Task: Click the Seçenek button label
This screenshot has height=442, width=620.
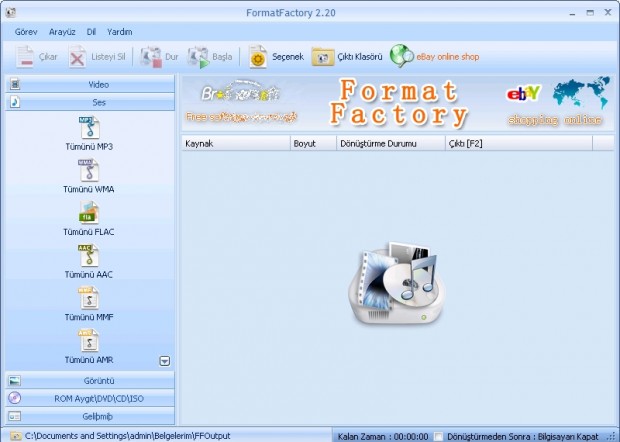Action: [288, 57]
